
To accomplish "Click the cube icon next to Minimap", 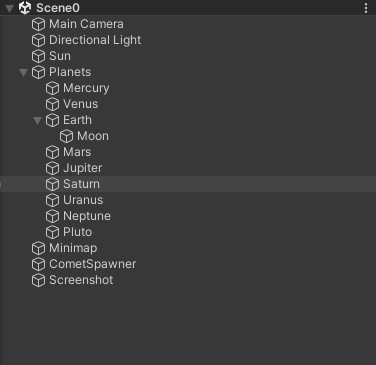I will pyautogui.click(x=38, y=248).
